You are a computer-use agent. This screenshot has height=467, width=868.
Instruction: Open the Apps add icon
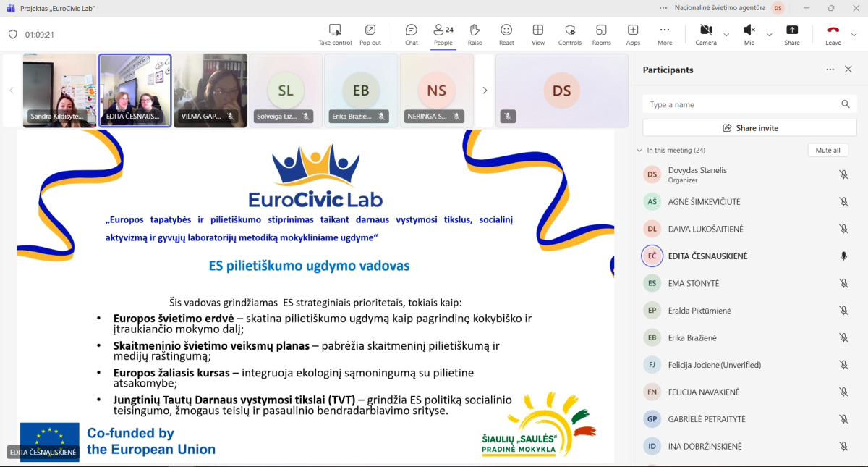(633, 34)
